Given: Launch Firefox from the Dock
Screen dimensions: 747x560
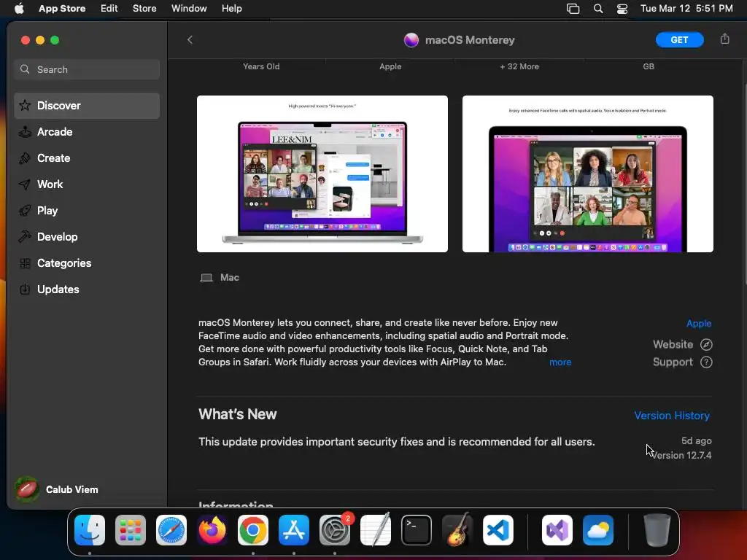Looking at the screenshot, I should tap(212, 530).
